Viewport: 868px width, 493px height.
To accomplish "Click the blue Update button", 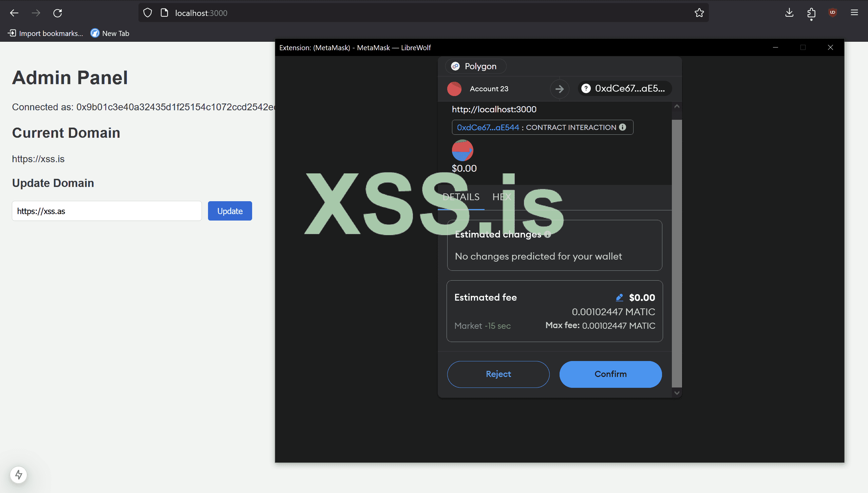I will 230,211.
